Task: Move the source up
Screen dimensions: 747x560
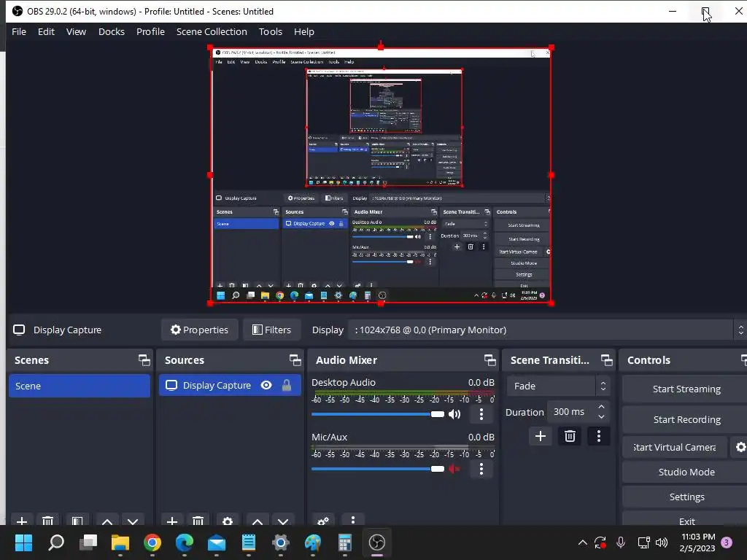Action: 258,521
